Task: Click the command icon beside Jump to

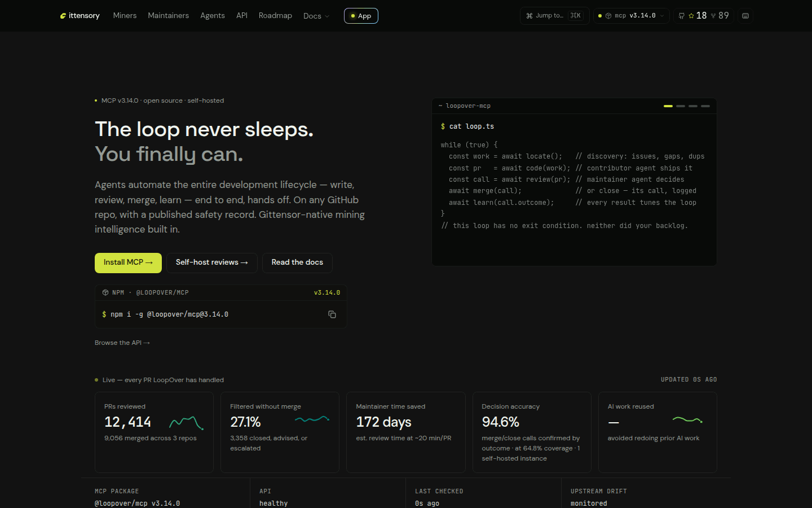Action: [x=529, y=16]
